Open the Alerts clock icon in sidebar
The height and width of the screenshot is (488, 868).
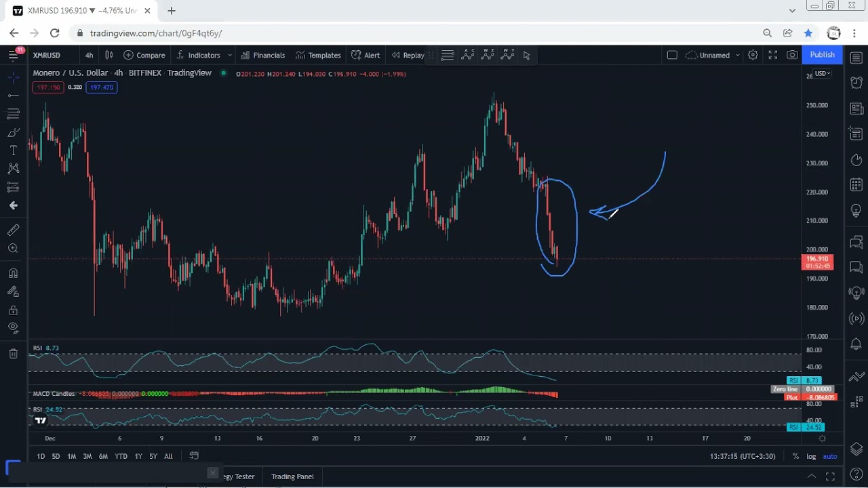[856, 82]
